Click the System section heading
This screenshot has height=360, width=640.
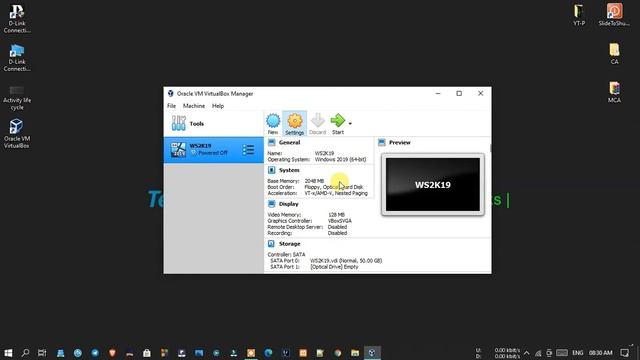pos(289,170)
